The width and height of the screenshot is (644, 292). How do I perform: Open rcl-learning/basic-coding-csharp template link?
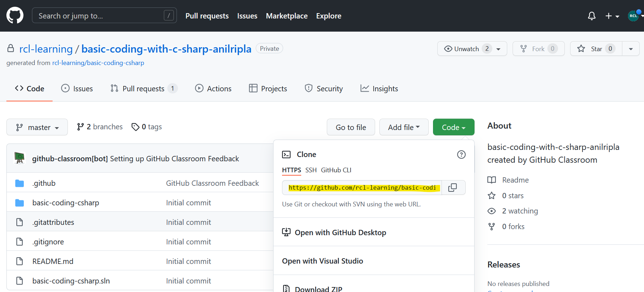point(98,63)
